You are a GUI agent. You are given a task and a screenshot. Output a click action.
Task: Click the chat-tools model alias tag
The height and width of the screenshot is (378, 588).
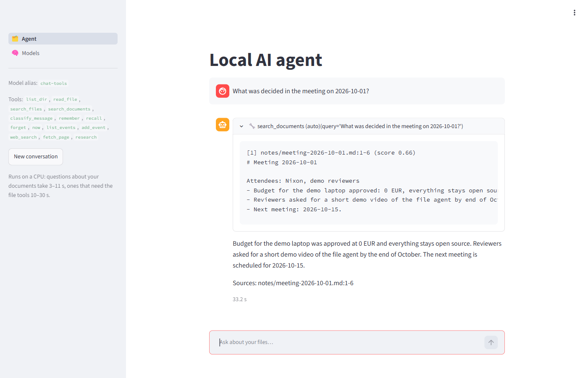tap(54, 83)
